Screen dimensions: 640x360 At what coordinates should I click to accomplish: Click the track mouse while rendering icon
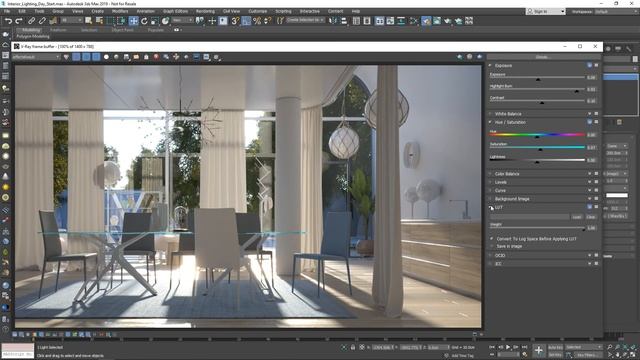click(176, 57)
